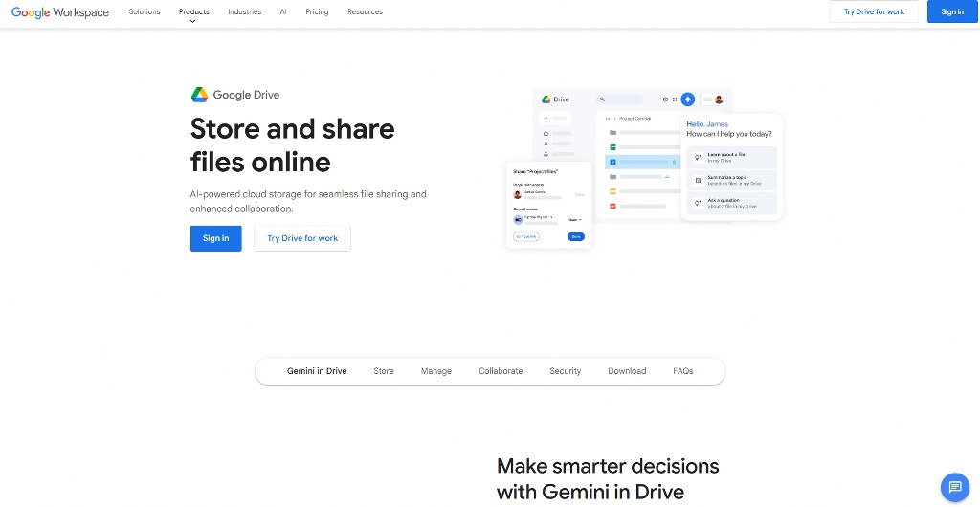Click the icon beside Summarize a topic
Viewport: 980px width, 507px height.
698,181
